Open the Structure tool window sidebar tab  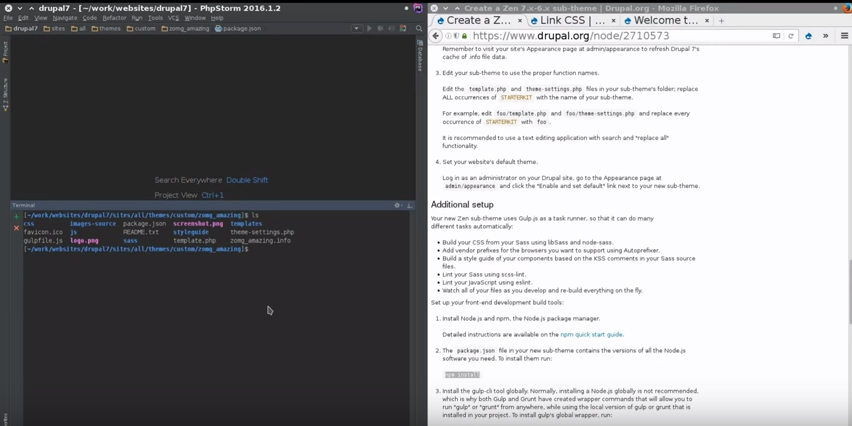click(x=5, y=95)
